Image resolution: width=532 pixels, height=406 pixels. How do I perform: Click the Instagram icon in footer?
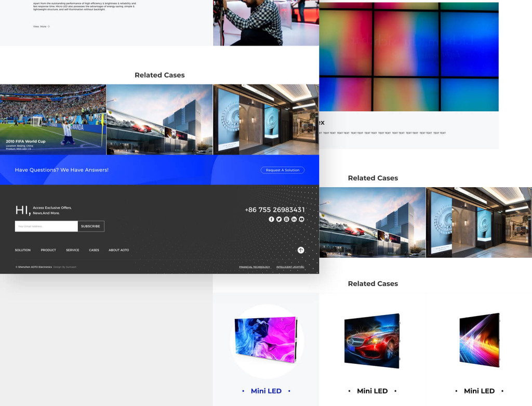pos(286,219)
